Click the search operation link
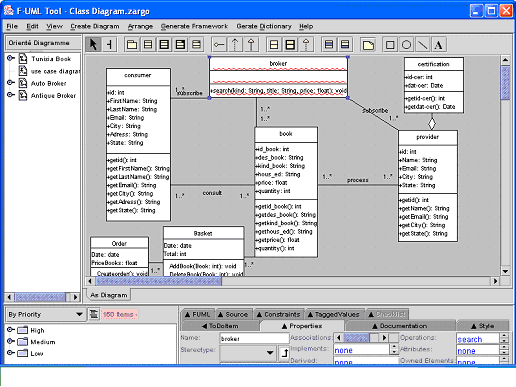This screenshot has width=516, height=387. (470, 339)
